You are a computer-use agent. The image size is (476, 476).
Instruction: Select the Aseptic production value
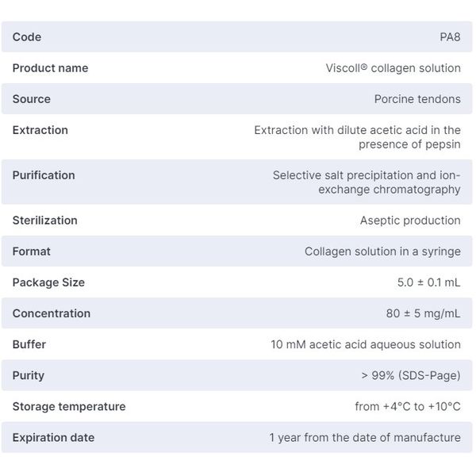point(410,221)
